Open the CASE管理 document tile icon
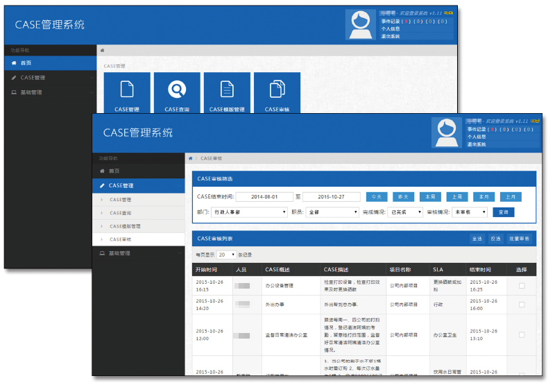Screen dimensions: 555x392 point(127,90)
